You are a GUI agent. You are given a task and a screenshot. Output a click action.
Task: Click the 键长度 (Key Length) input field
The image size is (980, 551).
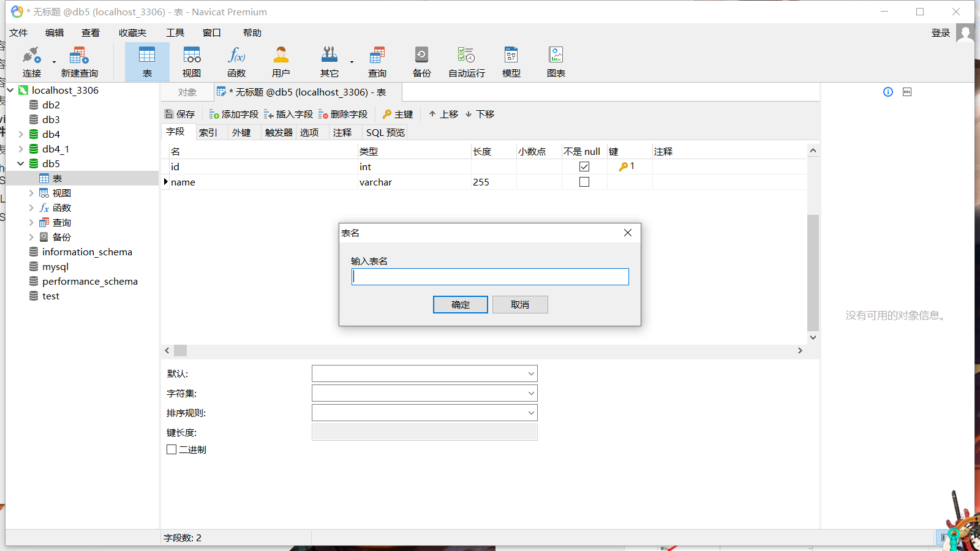pos(424,432)
